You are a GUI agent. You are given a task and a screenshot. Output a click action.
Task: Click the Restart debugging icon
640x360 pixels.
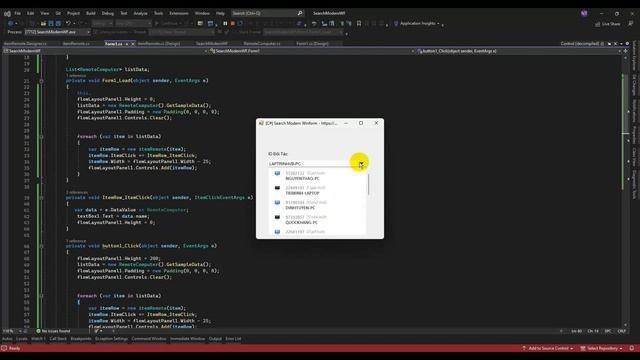(240, 24)
